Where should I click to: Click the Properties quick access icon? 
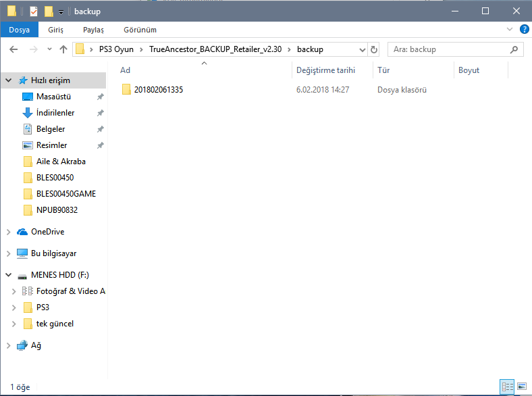coord(34,11)
